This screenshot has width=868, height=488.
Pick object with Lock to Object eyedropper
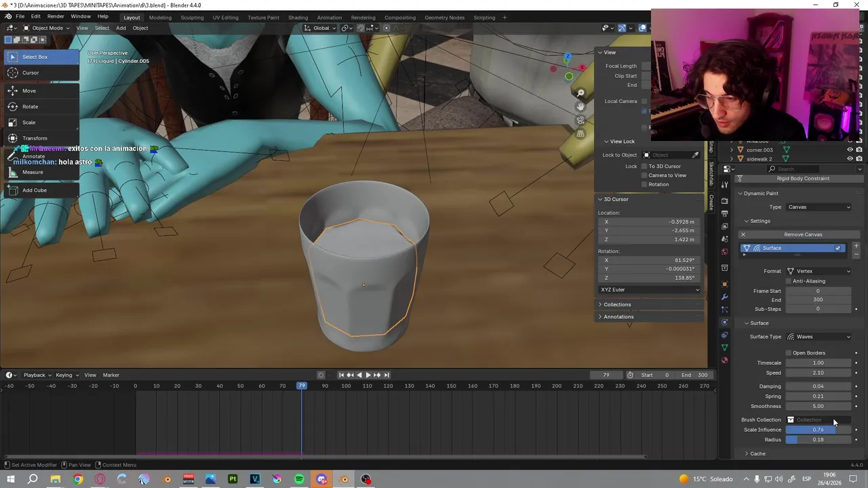coord(695,155)
